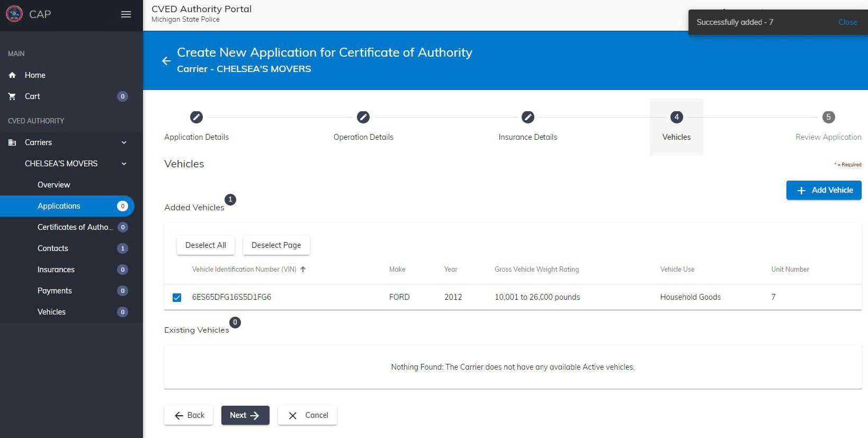Click the Insurance Details step pencil icon
The height and width of the screenshot is (438, 868).
point(528,117)
